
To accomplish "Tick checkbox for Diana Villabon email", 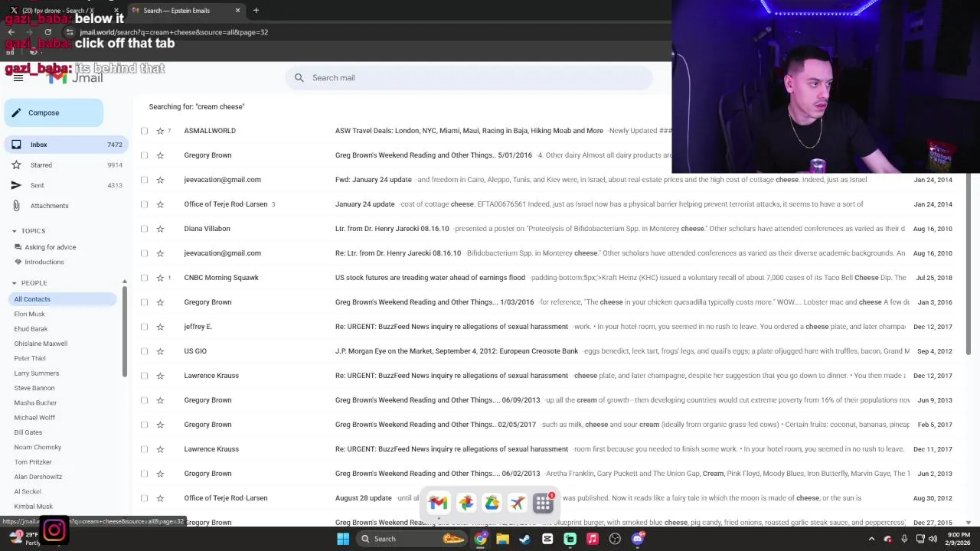I will (x=145, y=229).
